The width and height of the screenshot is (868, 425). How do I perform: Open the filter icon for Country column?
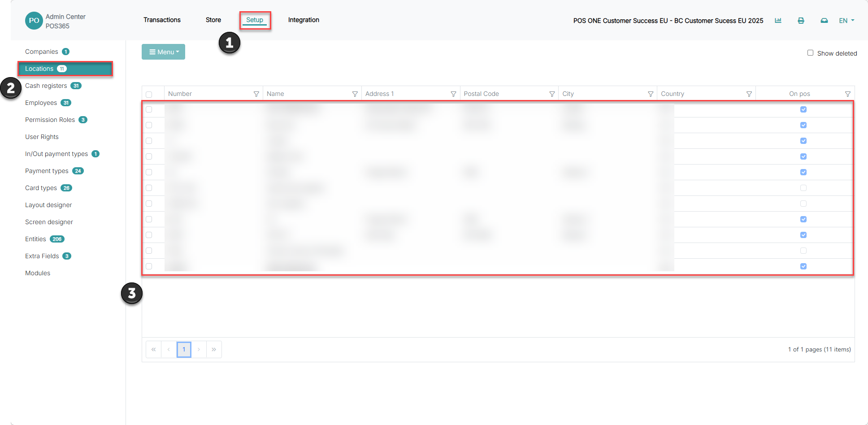[x=749, y=94]
